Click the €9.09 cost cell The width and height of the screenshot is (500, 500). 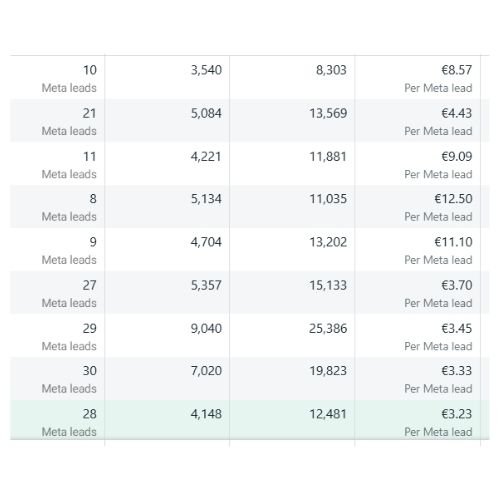point(418,164)
